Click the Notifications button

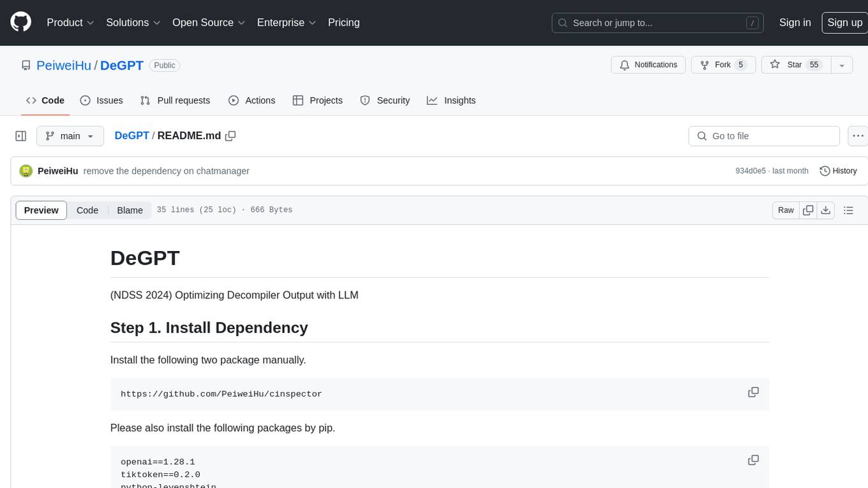coord(648,65)
